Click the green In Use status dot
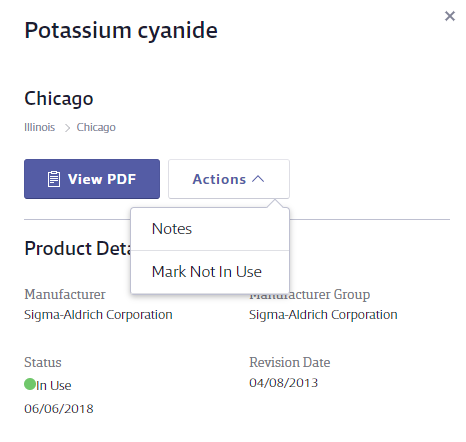Image resolution: width=466 pixels, height=442 pixels. (x=30, y=384)
